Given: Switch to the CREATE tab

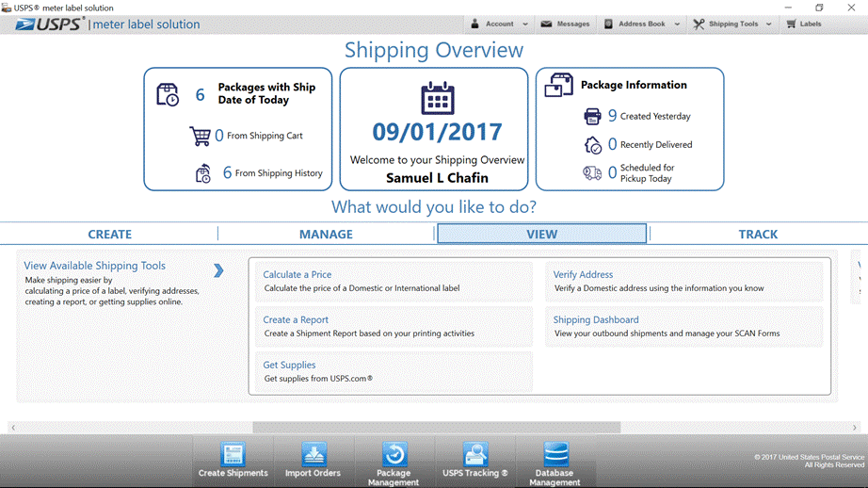Looking at the screenshot, I should click(x=109, y=234).
